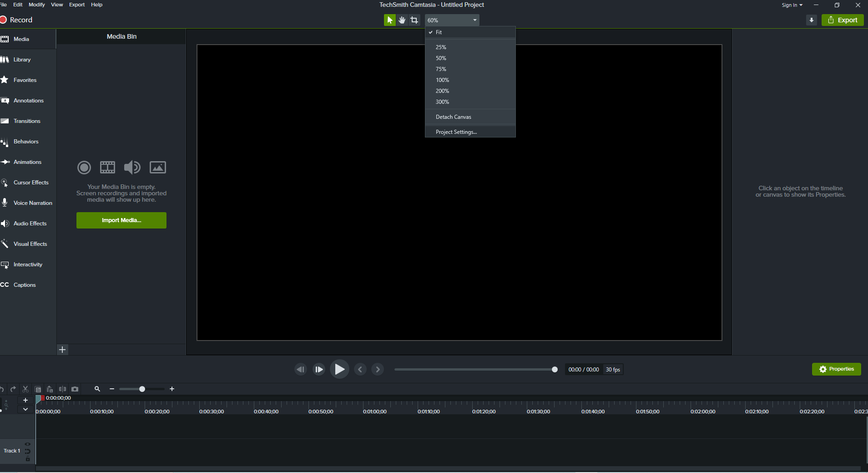Toggle the Track 1 lock icon

(x=28, y=459)
